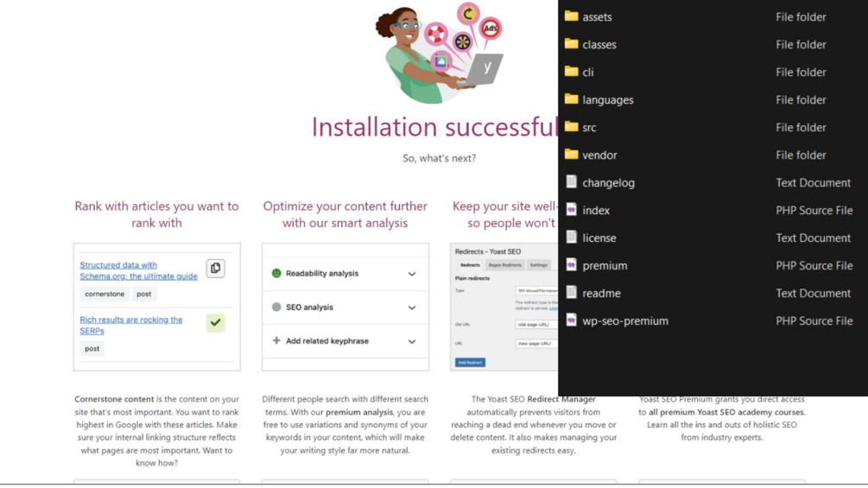Open the Structured data with Schema.org link

(x=138, y=270)
